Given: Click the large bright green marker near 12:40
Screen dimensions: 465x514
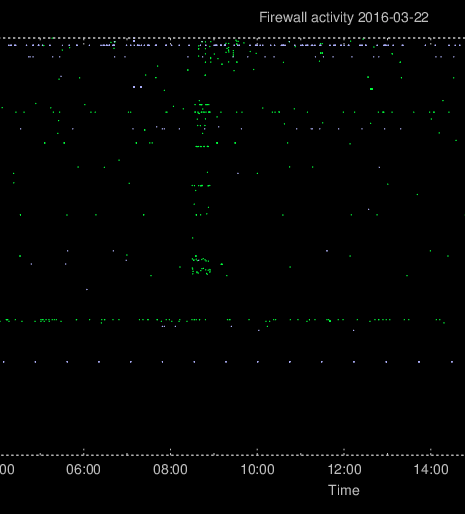Looking at the screenshot, I should (x=371, y=89).
